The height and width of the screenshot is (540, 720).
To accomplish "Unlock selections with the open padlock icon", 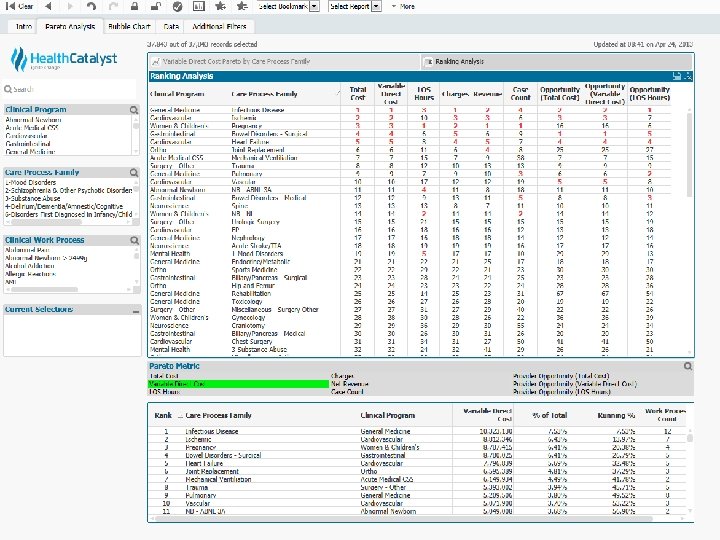I will point(156,6).
